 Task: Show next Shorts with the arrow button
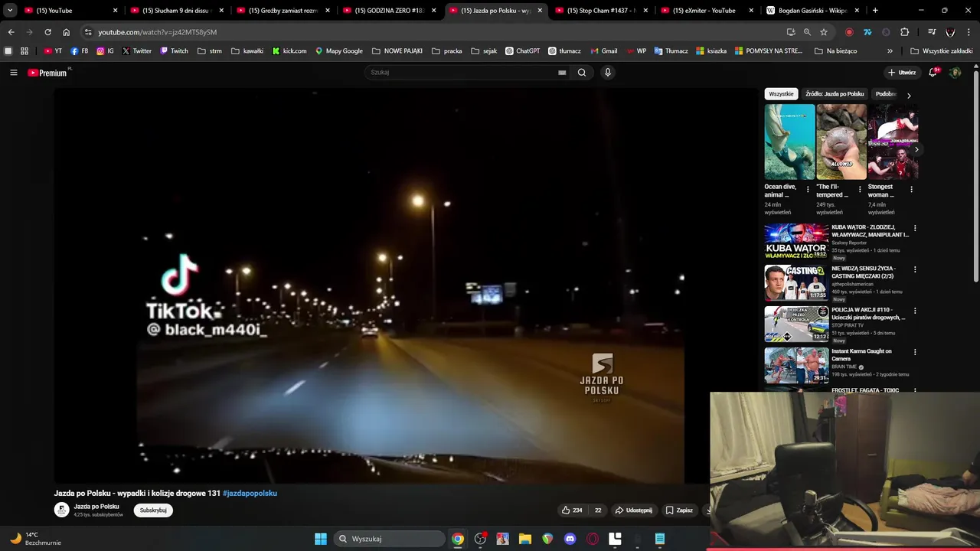[x=916, y=150]
